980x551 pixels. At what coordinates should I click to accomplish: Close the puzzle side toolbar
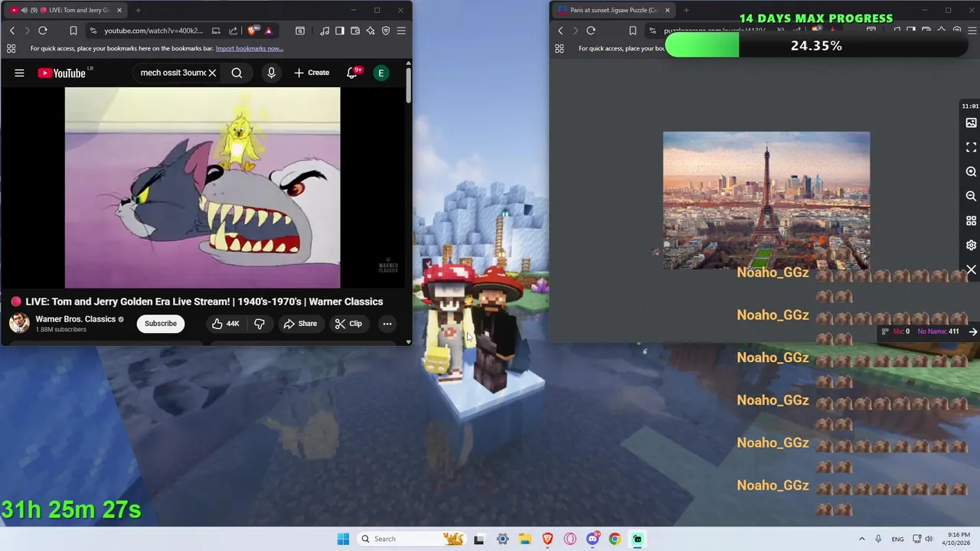point(971,270)
